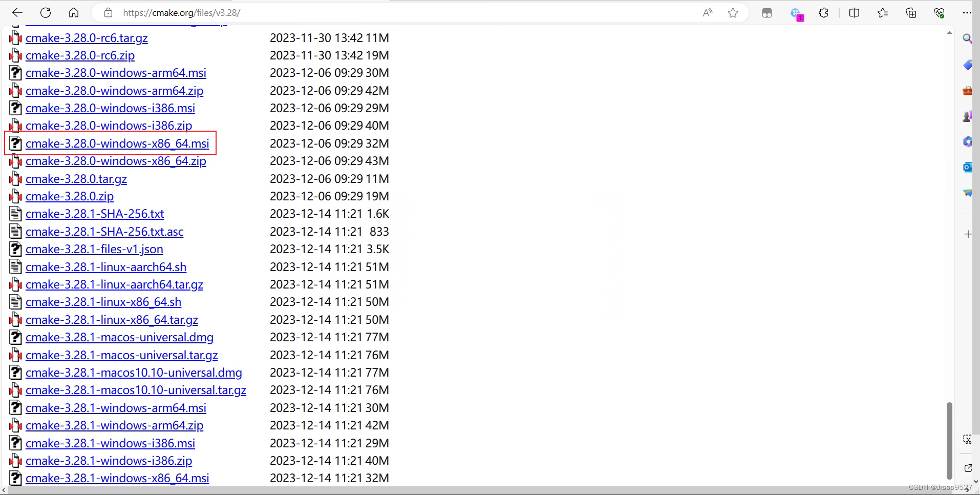The width and height of the screenshot is (980, 495).
Task: Open cmake-3.28.1-SHA-256.txt.asc signature
Action: [x=104, y=232]
